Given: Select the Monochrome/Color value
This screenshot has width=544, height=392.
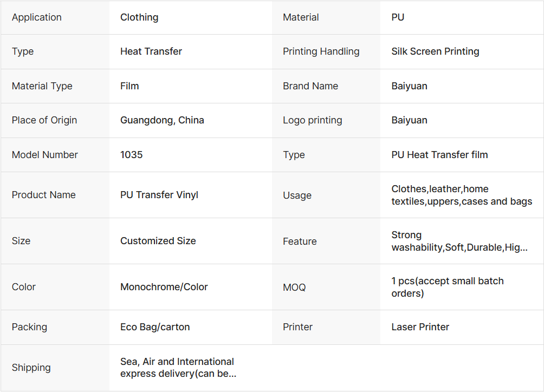Looking at the screenshot, I should point(164,287).
